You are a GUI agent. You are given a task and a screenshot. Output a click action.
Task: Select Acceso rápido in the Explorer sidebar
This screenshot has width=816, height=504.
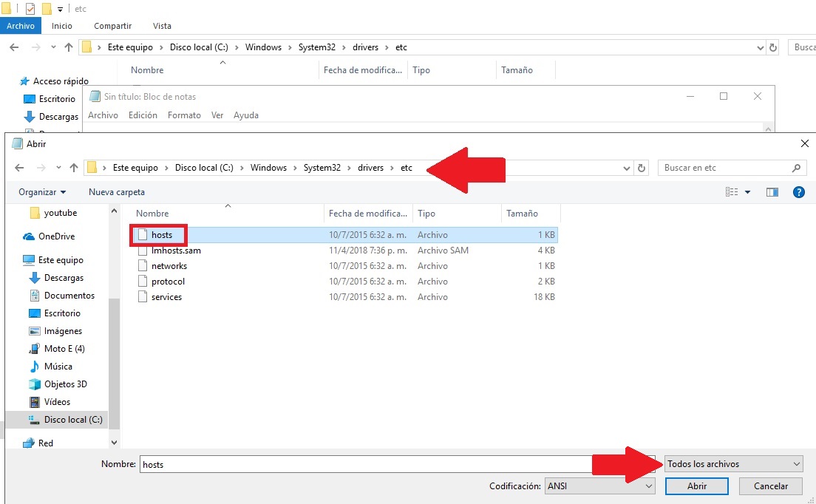(55, 81)
